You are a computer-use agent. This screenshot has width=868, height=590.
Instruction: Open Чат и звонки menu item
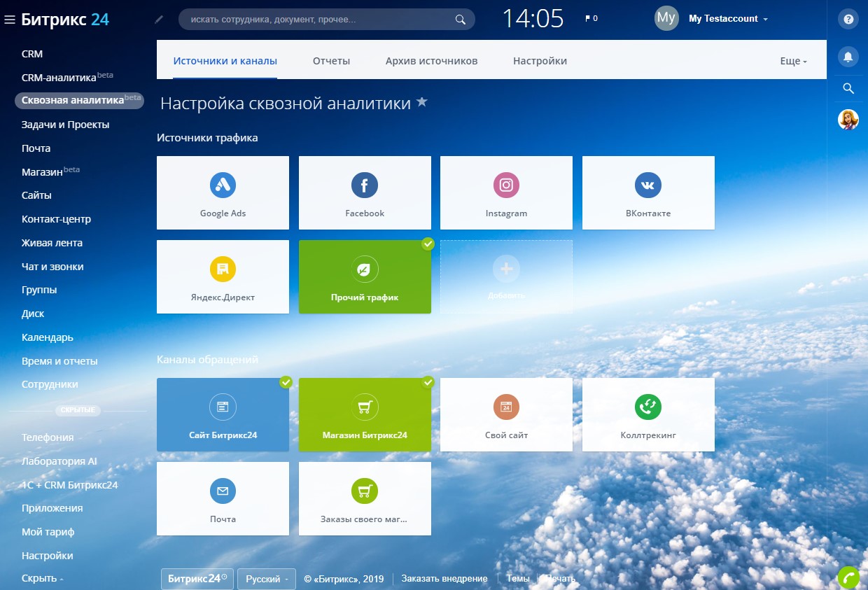coord(52,267)
